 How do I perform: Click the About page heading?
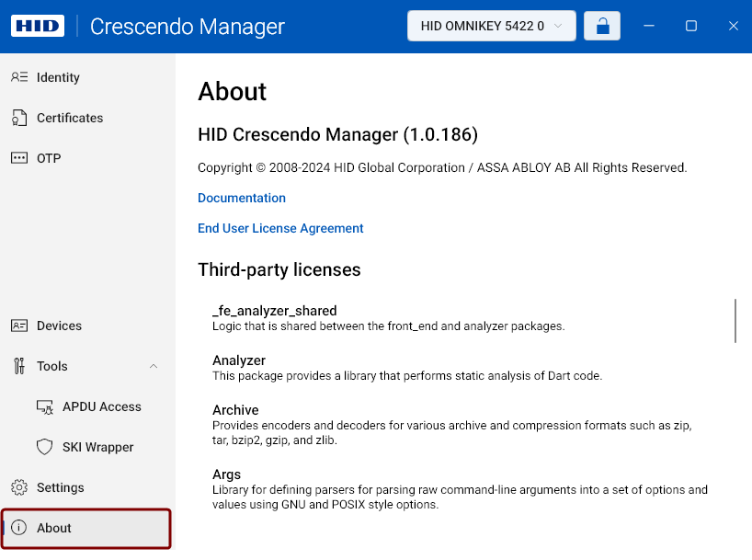point(232,91)
